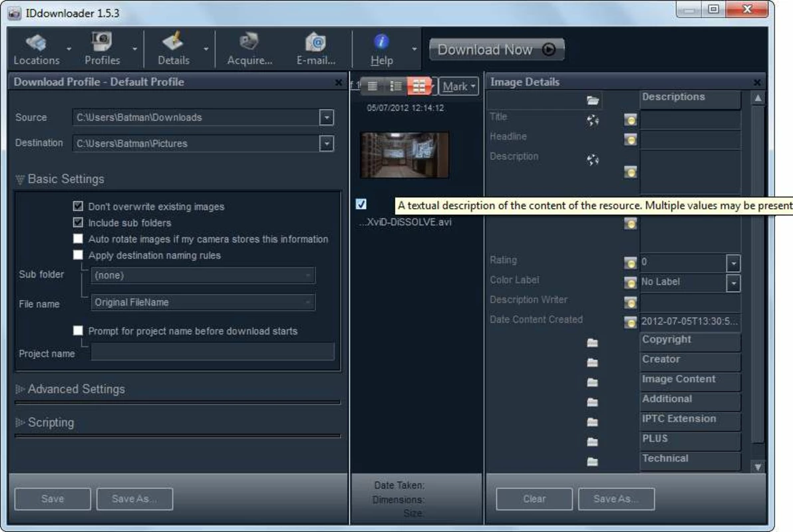Select the video thumbnail preview
The height and width of the screenshot is (532, 793).
click(404, 155)
